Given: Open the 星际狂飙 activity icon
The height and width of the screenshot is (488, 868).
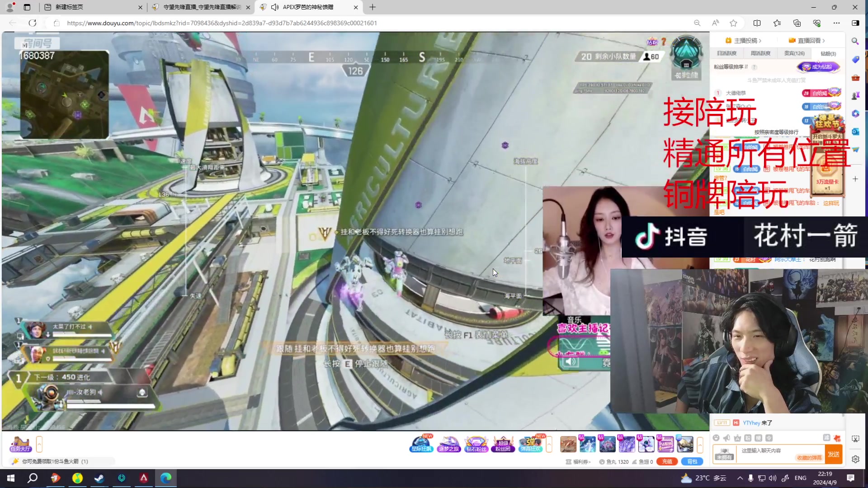Looking at the screenshot, I should tap(421, 444).
